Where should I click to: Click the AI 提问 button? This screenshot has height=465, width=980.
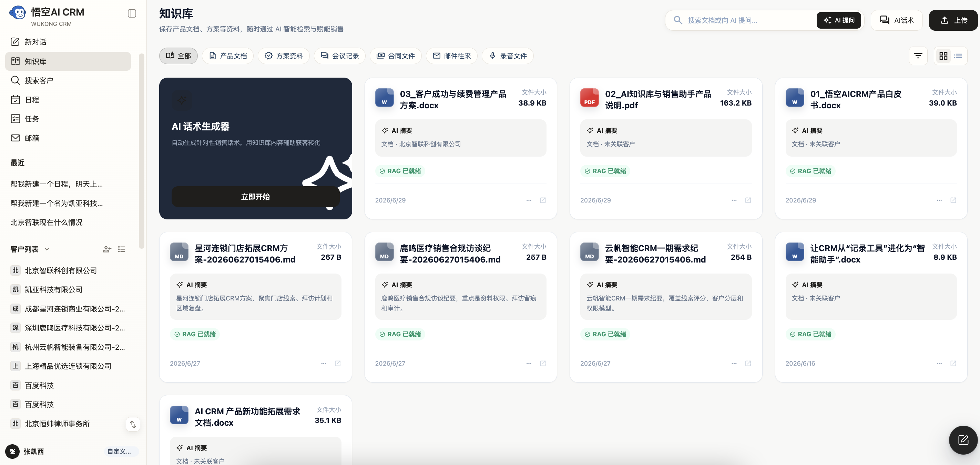(x=838, y=20)
